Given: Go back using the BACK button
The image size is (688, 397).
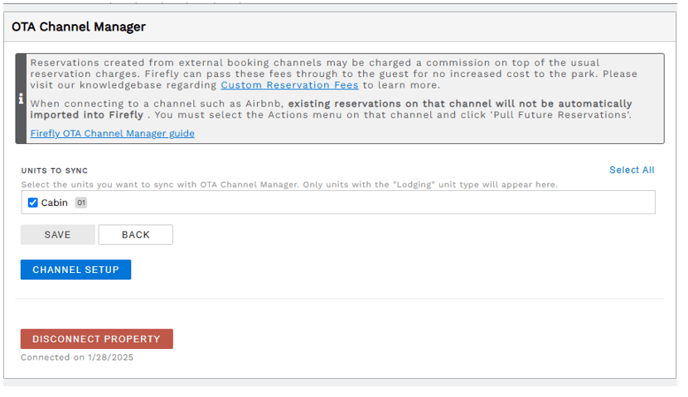Looking at the screenshot, I should [136, 235].
